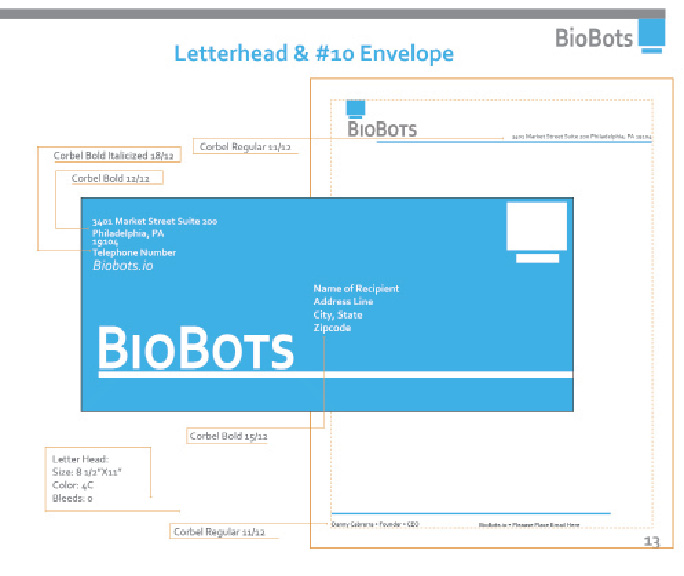Click the lower Corbel Regular 11/12 label
The image size is (684, 576).
click(219, 531)
